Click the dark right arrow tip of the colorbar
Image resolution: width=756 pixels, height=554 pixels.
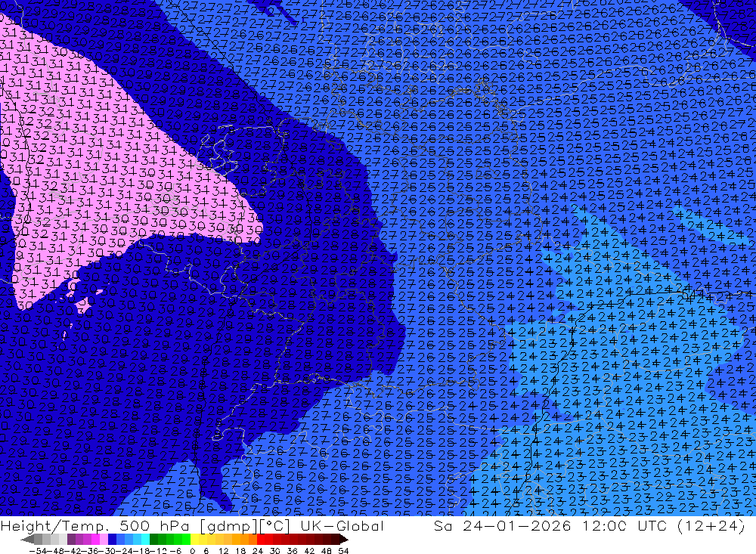(344, 540)
